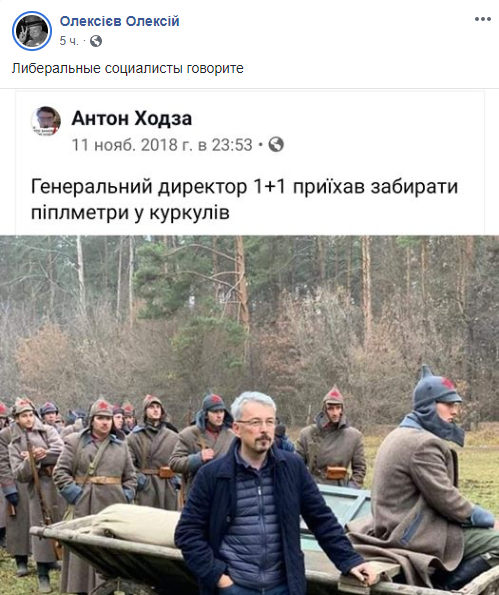Open the "5 ч." post timestamp

pos(69,41)
